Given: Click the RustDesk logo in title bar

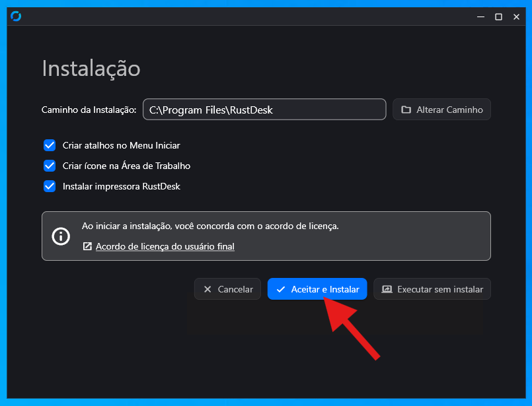Looking at the screenshot, I should point(16,17).
